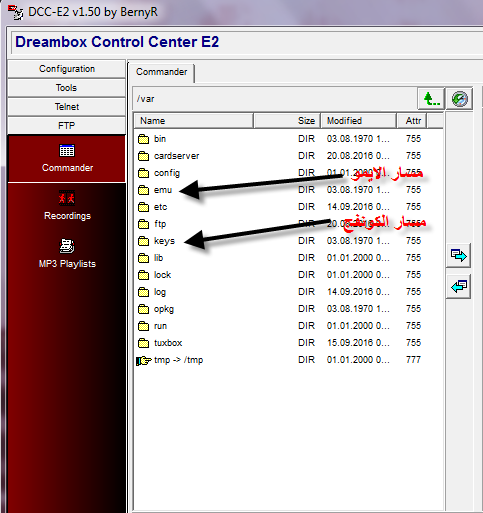Open the Recordings icon in sidebar
The height and width of the screenshot is (513, 483).
click(67, 198)
